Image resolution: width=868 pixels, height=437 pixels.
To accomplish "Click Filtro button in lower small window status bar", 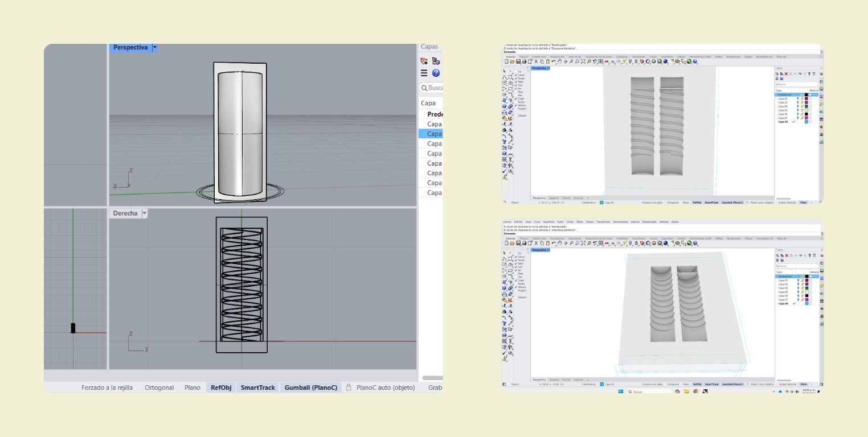I will tap(804, 384).
